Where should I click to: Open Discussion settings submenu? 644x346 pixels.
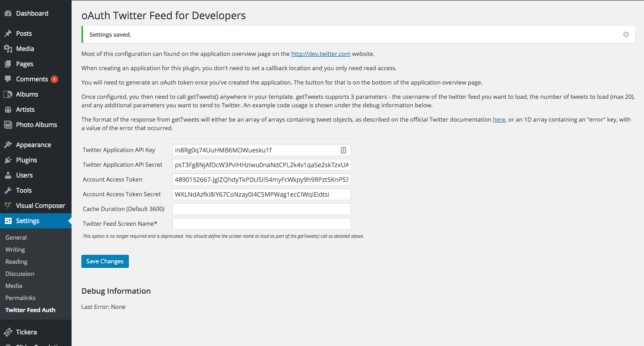[20, 274]
